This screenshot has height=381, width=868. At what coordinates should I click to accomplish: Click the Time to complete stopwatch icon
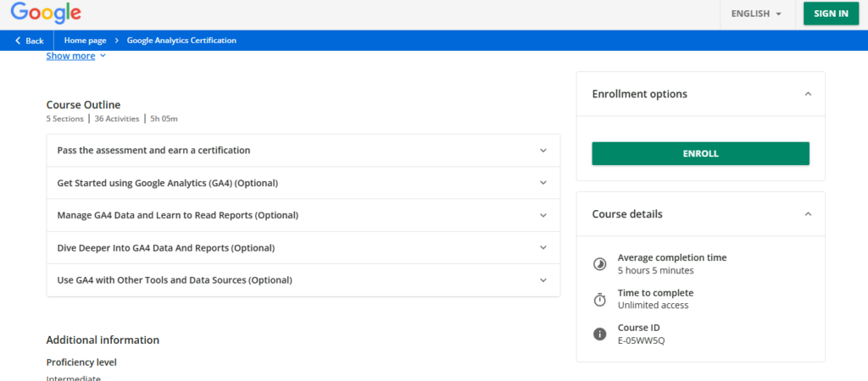click(x=599, y=300)
